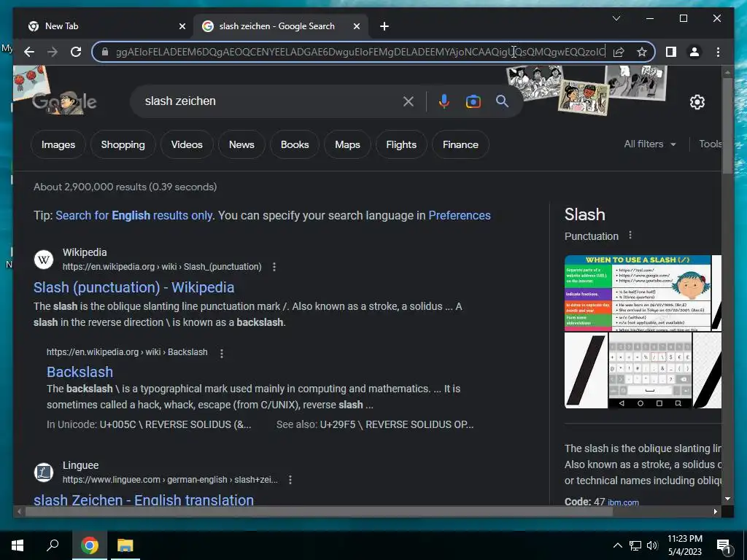This screenshot has height=560, width=747.
Task: Open the new tab plus button
Action: (x=384, y=27)
